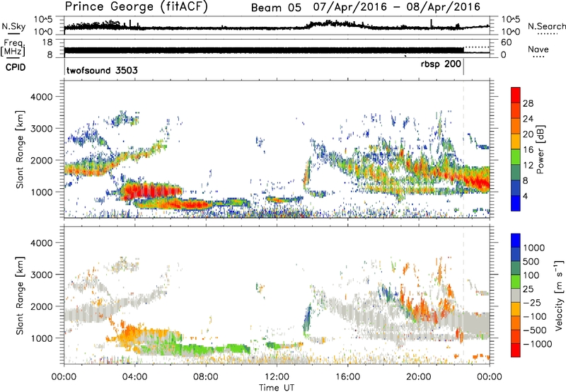Click the date range "07/Apr/2016 - 08/Apr/2016"

[397, 7]
